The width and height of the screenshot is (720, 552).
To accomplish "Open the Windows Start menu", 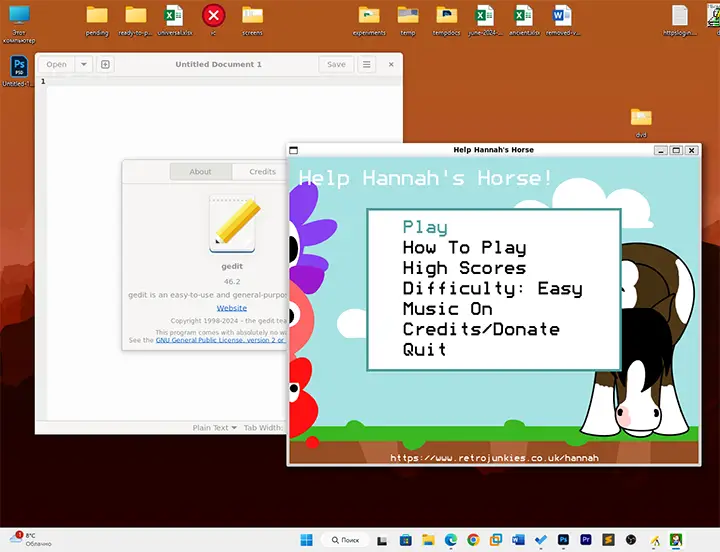I will 306,540.
